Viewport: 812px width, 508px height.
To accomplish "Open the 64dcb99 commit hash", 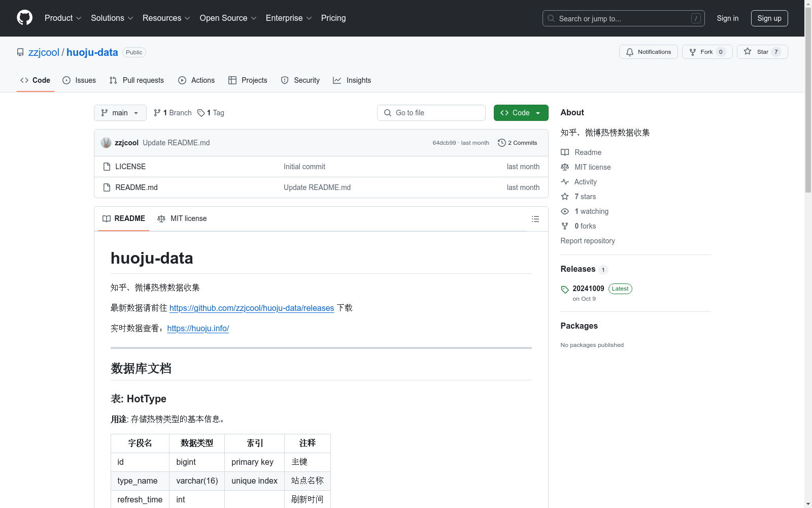I will click(x=444, y=143).
